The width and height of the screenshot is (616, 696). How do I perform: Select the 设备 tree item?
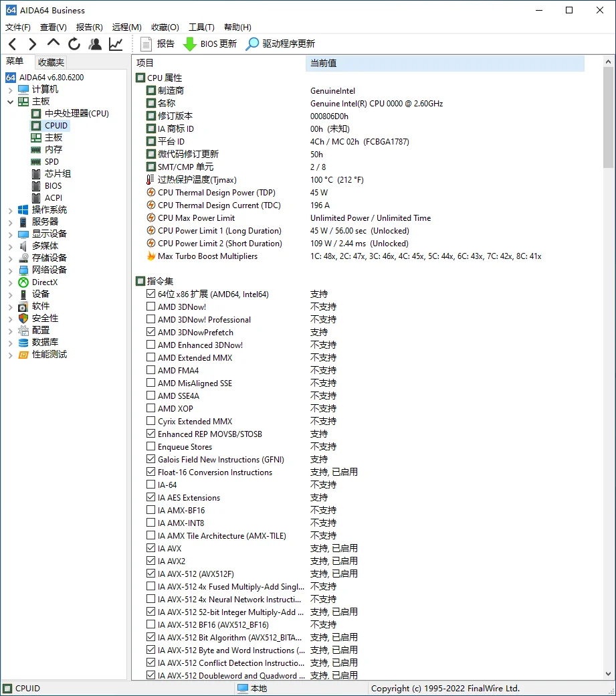(40, 294)
